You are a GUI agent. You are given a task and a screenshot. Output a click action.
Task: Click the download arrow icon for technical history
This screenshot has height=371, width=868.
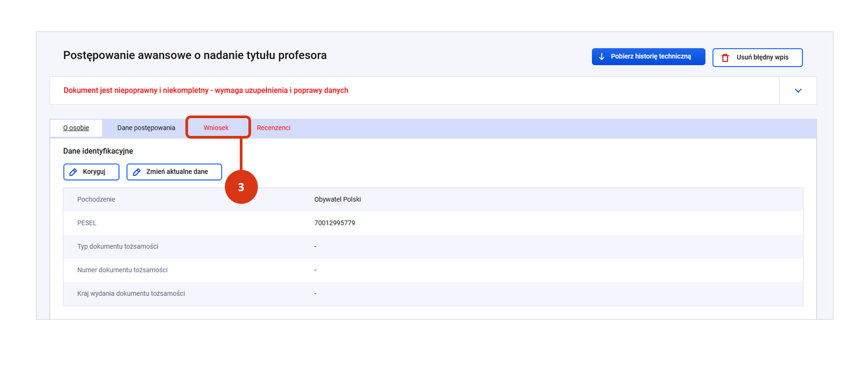601,57
